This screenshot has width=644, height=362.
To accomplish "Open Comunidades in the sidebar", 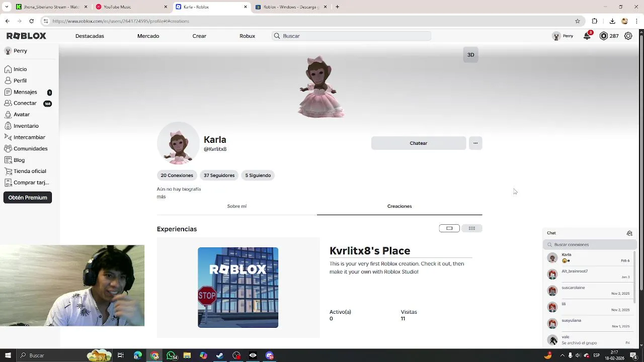I will tap(26, 149).
